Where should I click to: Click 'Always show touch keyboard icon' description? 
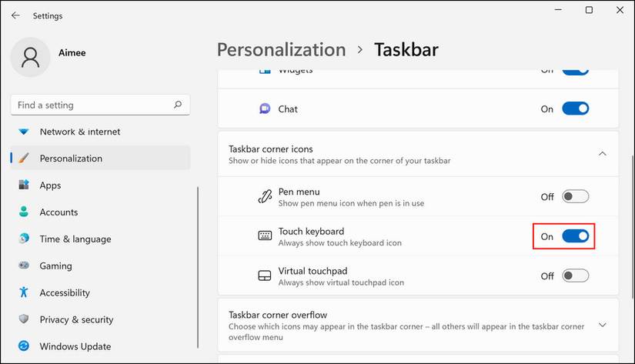pos(339,243)
